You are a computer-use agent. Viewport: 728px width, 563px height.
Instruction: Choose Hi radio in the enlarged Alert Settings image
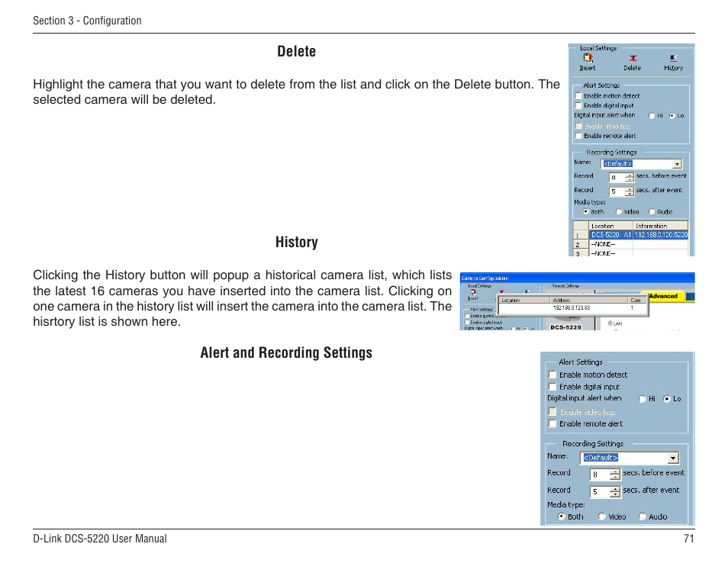coord(642,399)
